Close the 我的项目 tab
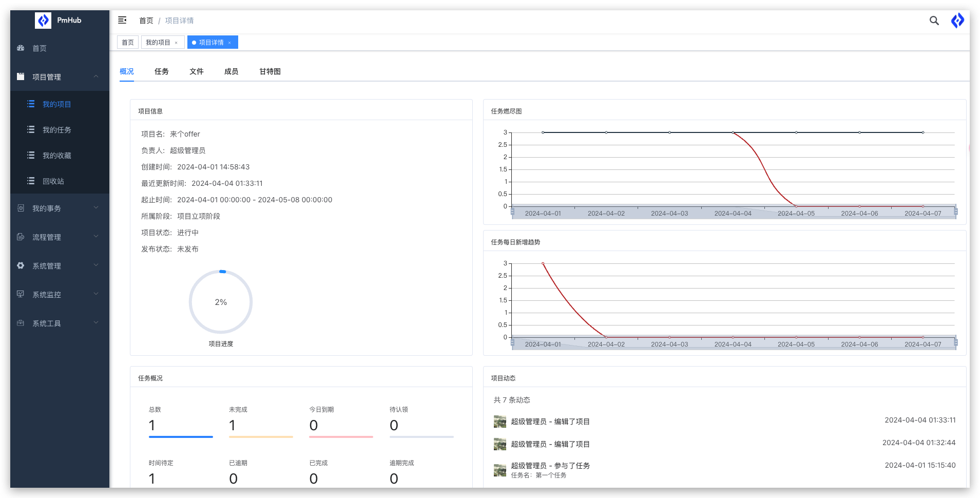The width and height of the screenshot is (980, 498). coord(176,43)
